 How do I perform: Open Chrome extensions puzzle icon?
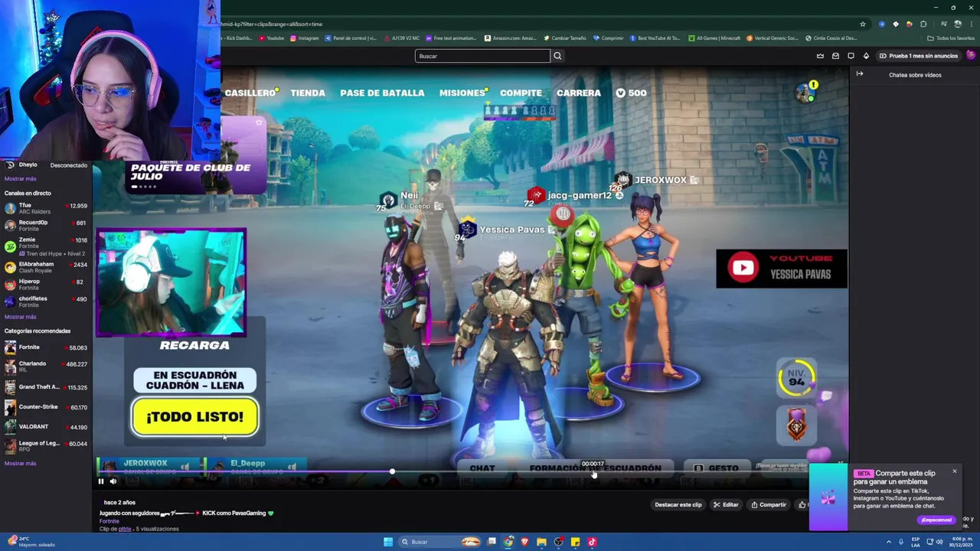pyautogui.click(x=923, y=24)
